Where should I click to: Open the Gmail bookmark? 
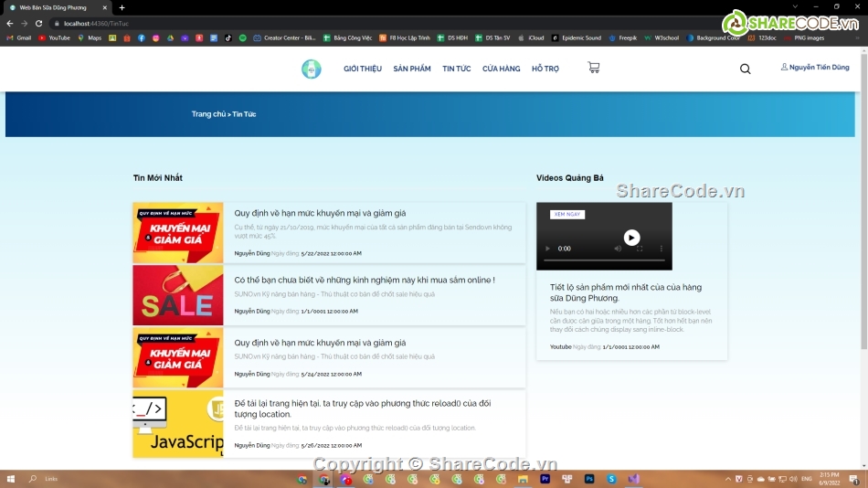click(19, 38)
